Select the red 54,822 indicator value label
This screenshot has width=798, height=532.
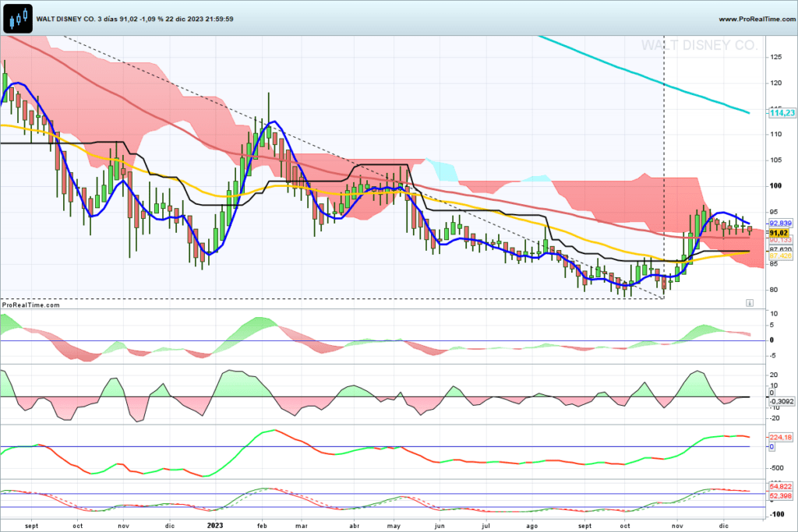pyautogui.click(x=781, y=487)
